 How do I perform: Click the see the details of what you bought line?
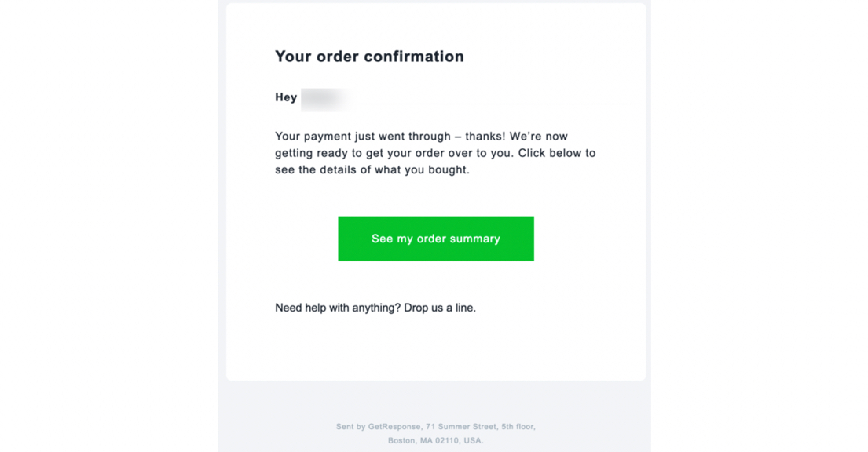372,169
